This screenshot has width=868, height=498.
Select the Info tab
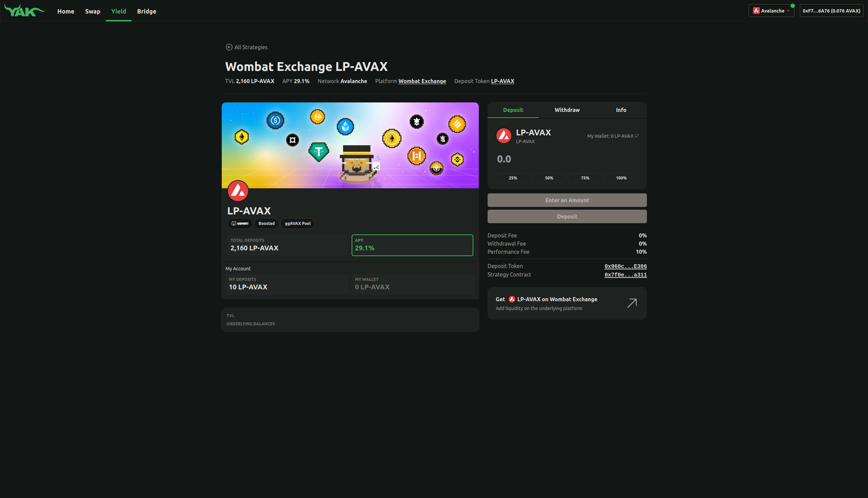click(x=620, y=110)
